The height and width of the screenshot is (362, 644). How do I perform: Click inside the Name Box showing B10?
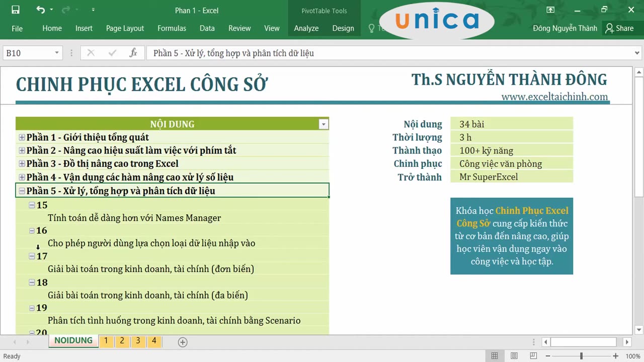28,53
